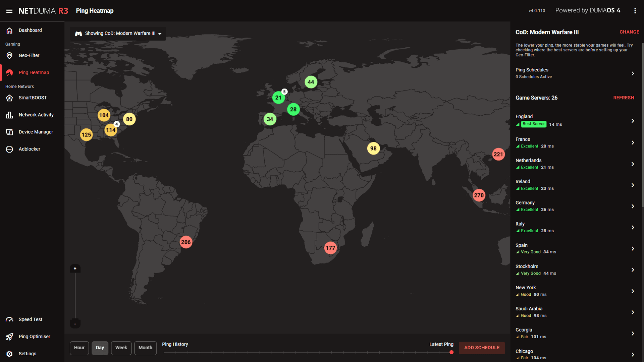Open Device Manager from the sidebar icon
This screenshot has height=362, width=644.
[9, 132]
